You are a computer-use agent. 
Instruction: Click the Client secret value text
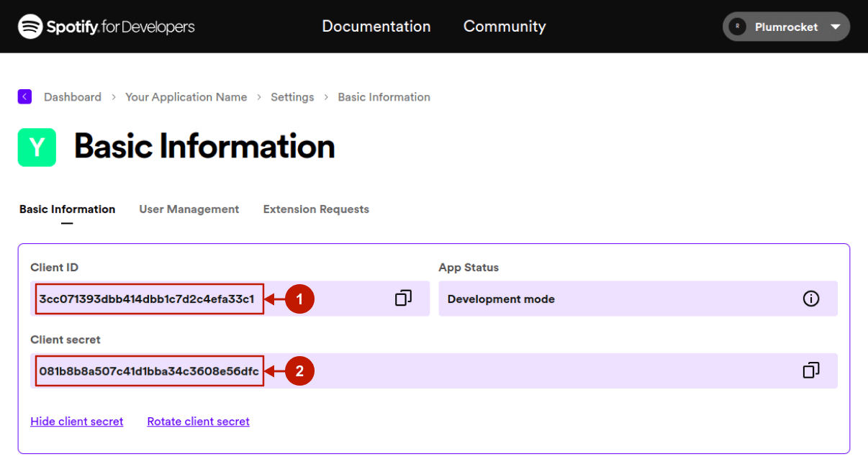(x=149, y=371)
